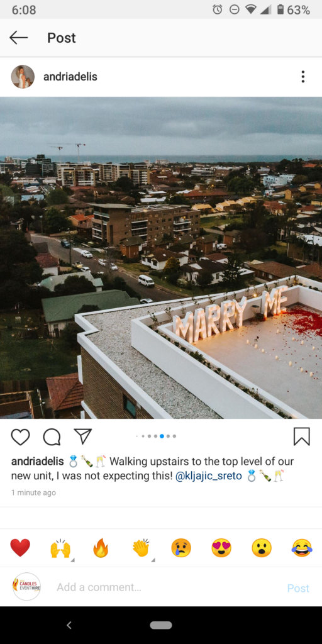Save the post with bookmark icon
This screenshot has height=644, width=322.
point(301,436)
